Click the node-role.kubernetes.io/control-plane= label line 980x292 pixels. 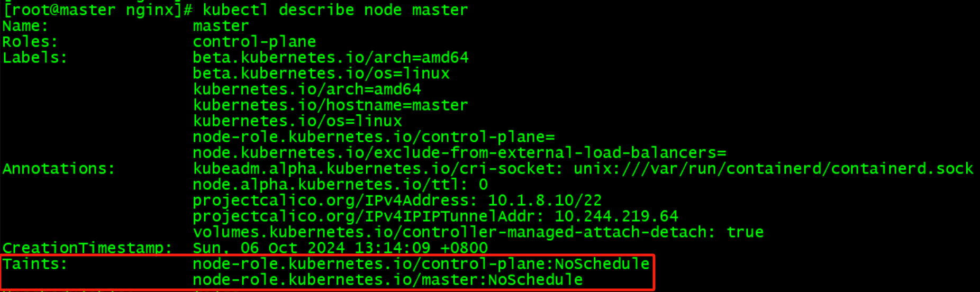pyautogui.click(x=373, y=137)
